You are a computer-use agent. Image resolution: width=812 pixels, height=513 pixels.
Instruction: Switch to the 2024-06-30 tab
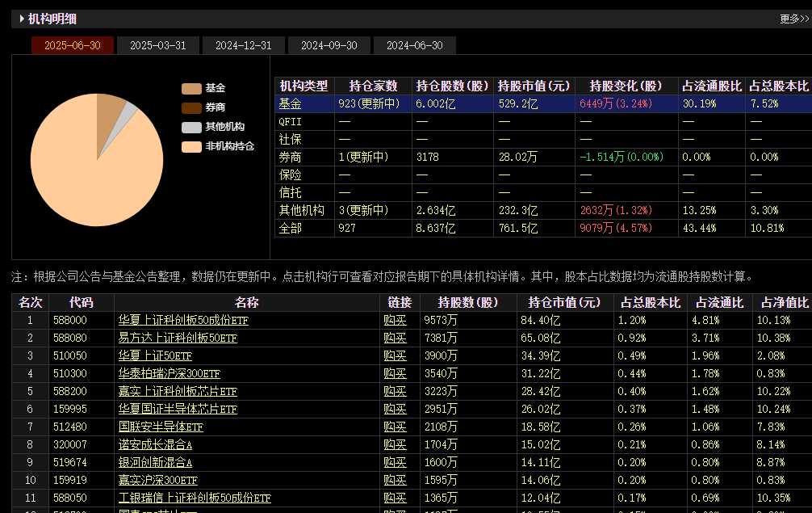click(415, 45)
